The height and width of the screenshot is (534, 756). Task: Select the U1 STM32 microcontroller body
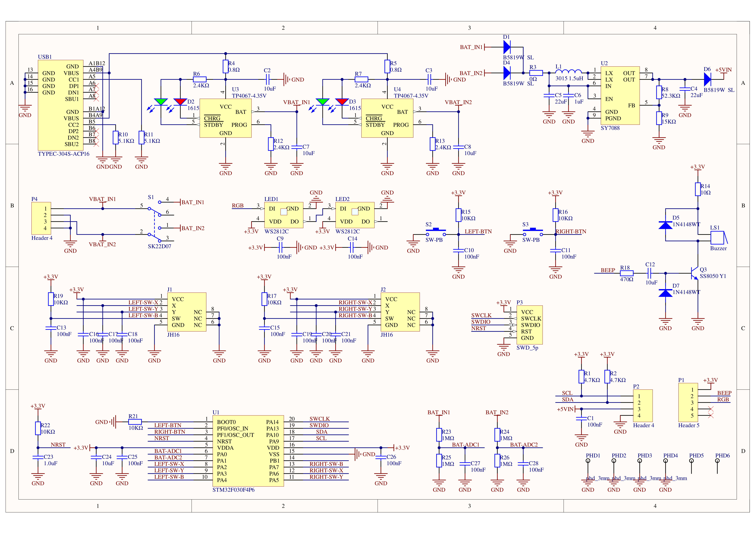coord(248,451)
